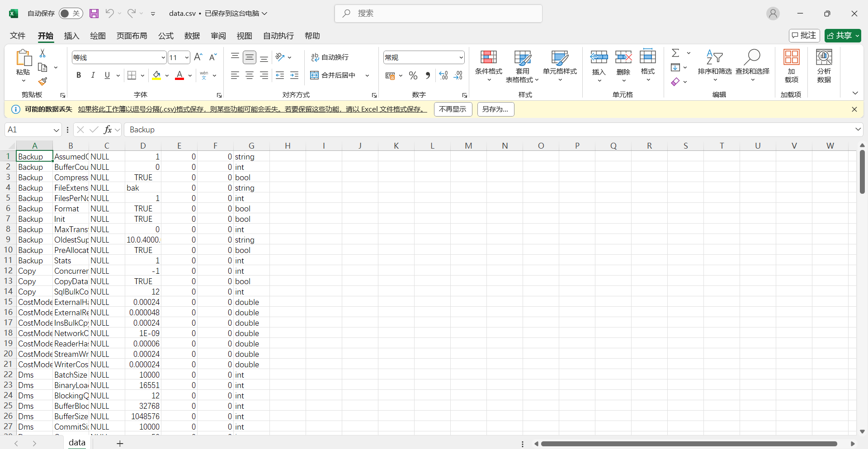Open Cell Styles gallery

(x=560, y=66)
